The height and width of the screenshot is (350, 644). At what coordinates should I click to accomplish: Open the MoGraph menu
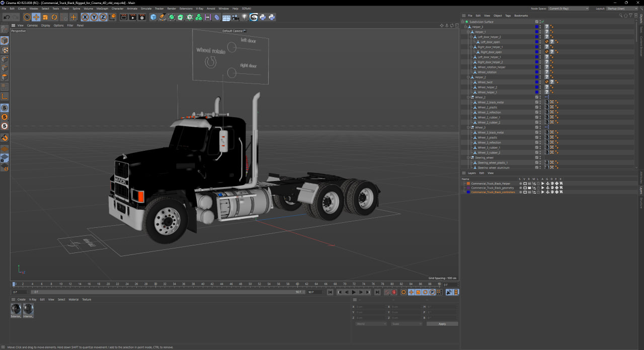click(102, 9)
